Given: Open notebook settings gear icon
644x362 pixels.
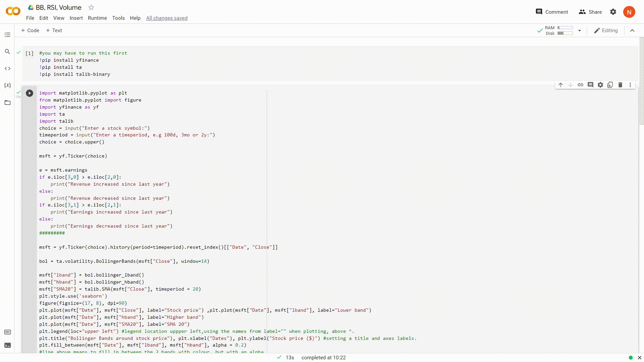Looking at the screenshot, I should [613, 12].
